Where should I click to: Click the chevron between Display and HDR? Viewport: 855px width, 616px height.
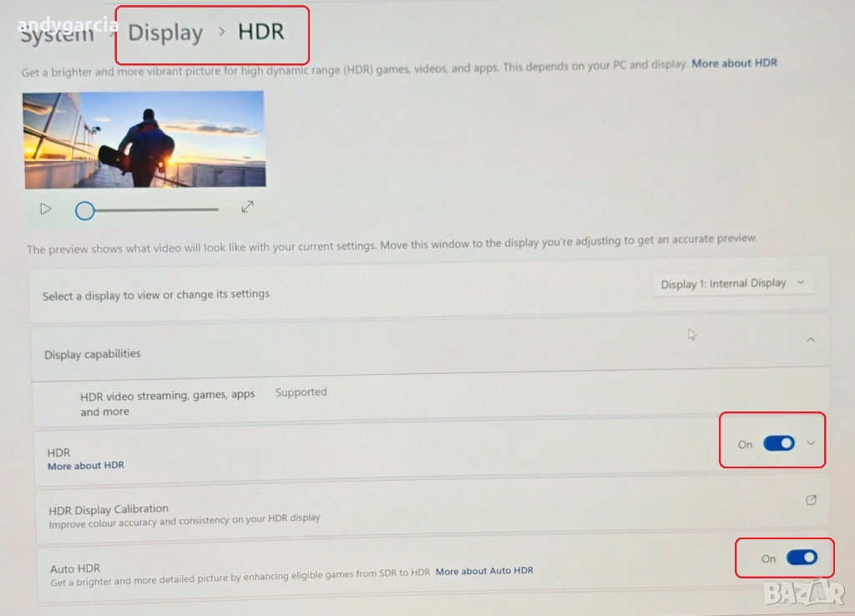221,32
